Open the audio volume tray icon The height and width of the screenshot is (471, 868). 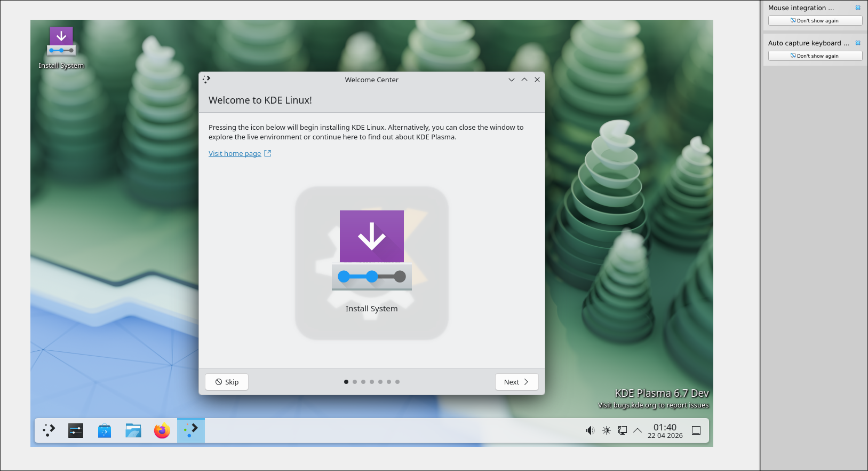(590, 430)
